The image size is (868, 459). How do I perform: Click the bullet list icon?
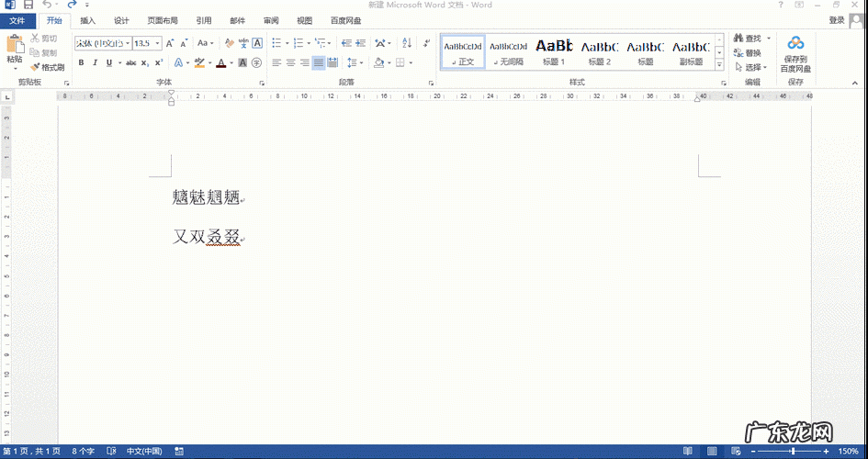coord(276,43)
